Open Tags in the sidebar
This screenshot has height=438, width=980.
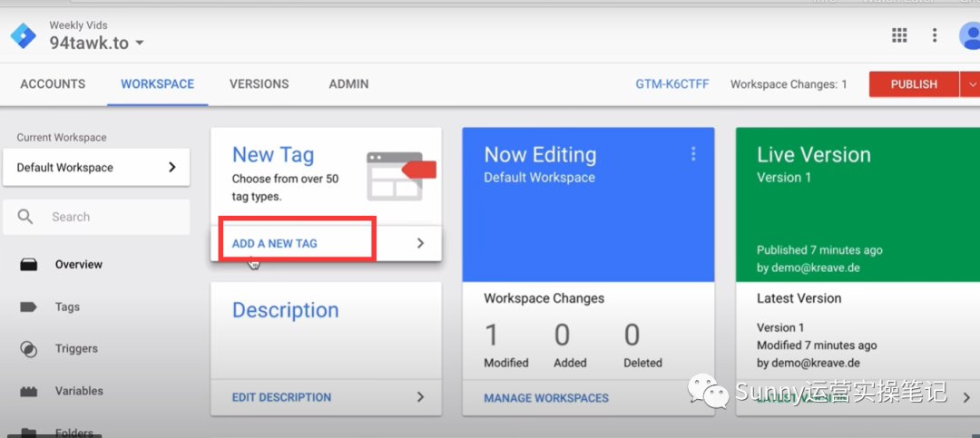[x=67, y=307]
